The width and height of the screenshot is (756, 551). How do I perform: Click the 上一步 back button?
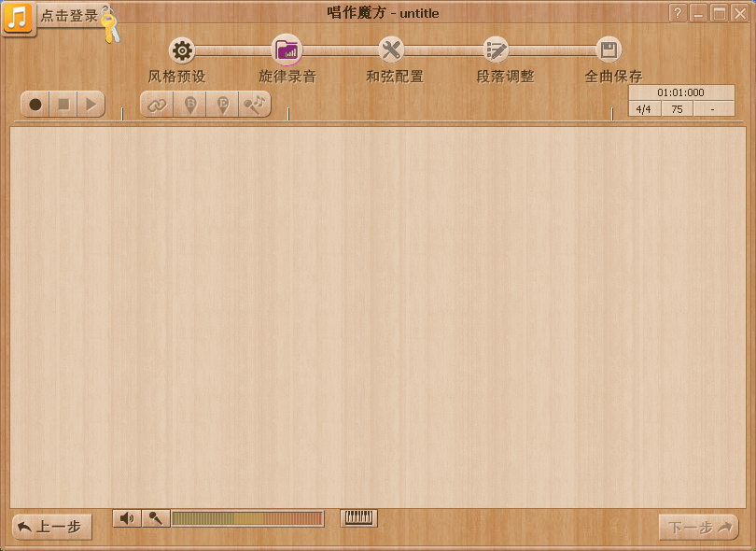pos(51,526)
